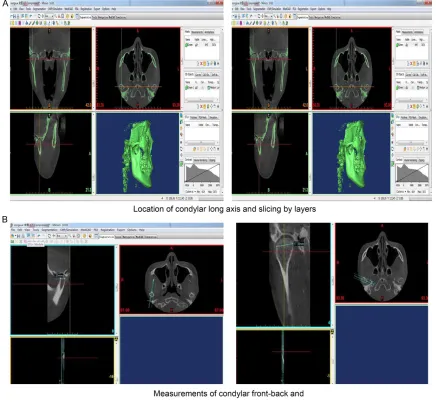Click the yellow hand pan icon in left window's top toolbar
Viewport: 436px width, 402px height.
tap(67, 16)
